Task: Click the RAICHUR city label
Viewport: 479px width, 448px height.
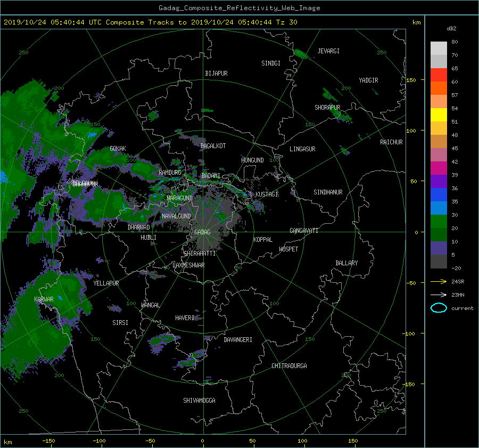Action: pyautogui.click(x=391, y=142)
